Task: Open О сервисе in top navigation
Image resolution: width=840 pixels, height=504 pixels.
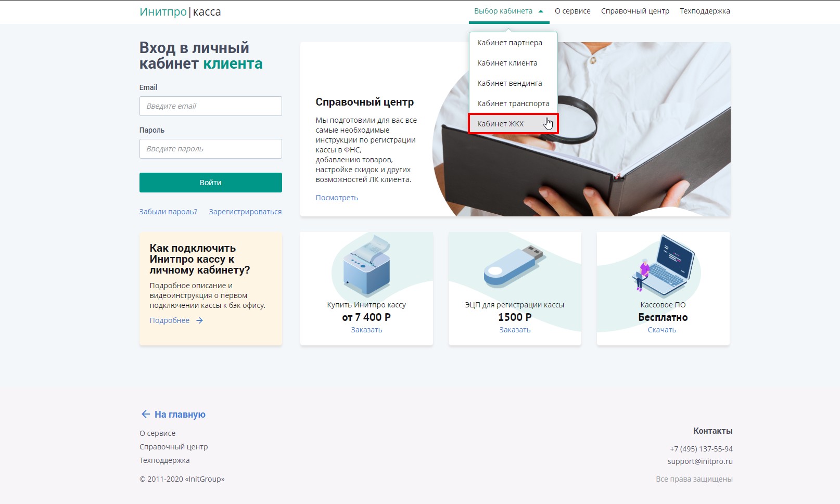Action: coord(572,11)
